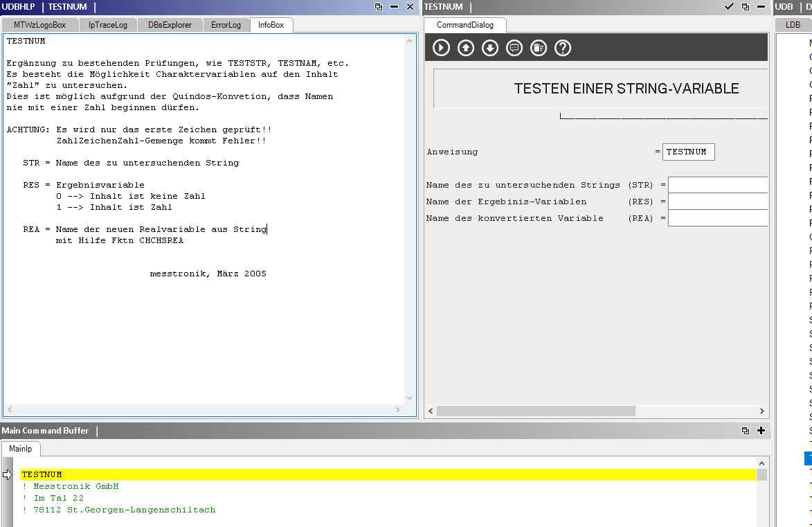Screen dimensions: 812x527
Task: Click the InfoBox vertical scrollbar down arrow
Action: pyautogui.click(x=410, y=398)
